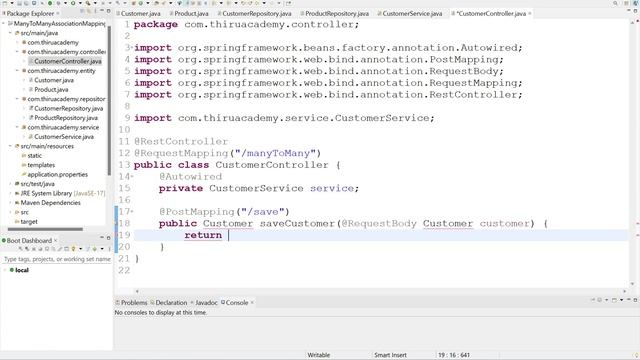Expand the local node in Boot Dashboard
640x360 pixels.
click(x=4, y=270)
